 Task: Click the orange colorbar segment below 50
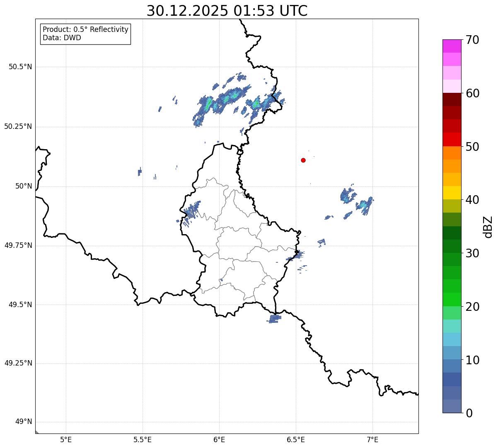pos(452,153)
